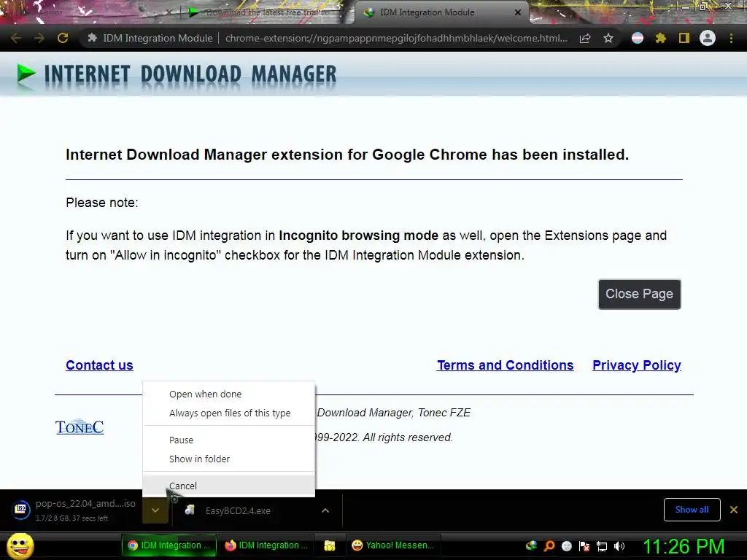Open the Privacy Policy link

pyautogui.click(x=636, y=365)
